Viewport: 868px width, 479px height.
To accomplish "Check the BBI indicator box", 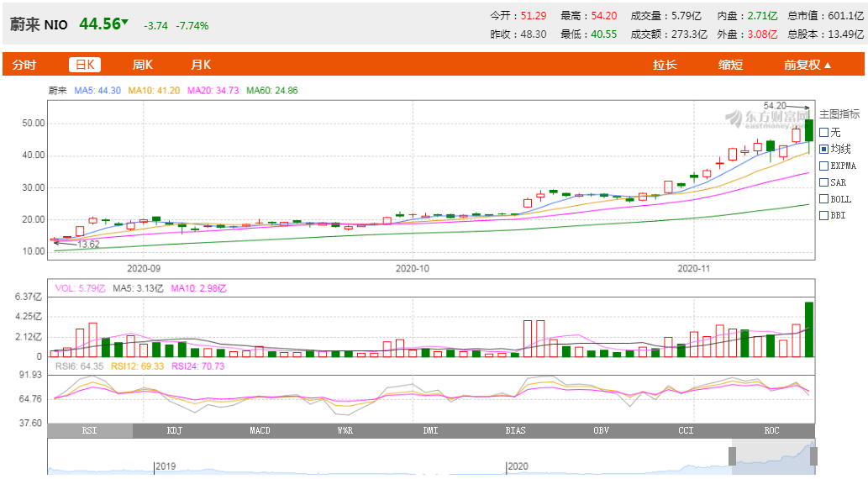I will (x=823, y=216).
